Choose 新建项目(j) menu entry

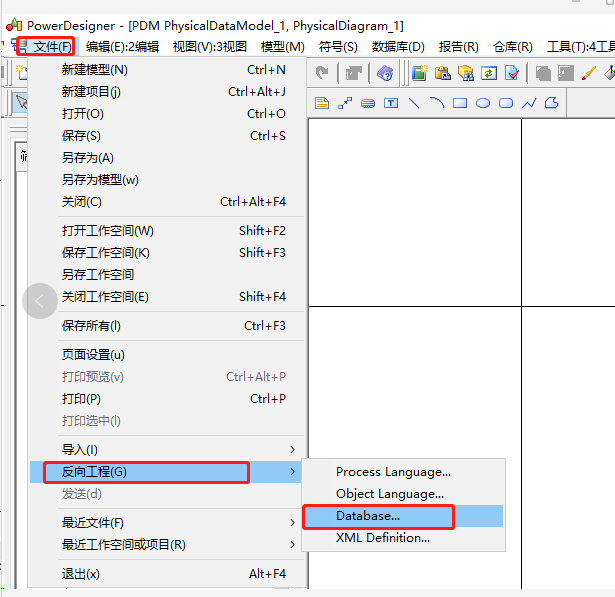point(167,92)
